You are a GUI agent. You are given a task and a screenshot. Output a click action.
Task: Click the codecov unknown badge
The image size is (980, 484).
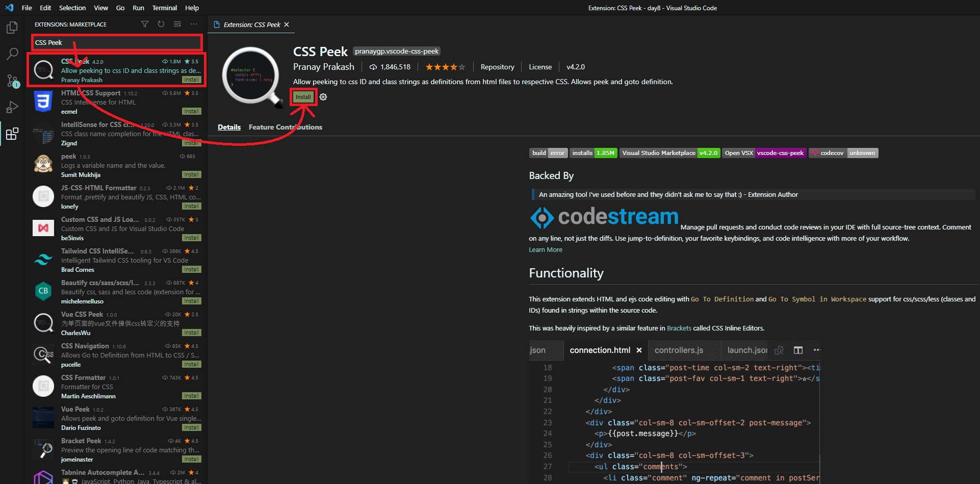(843, 153)
